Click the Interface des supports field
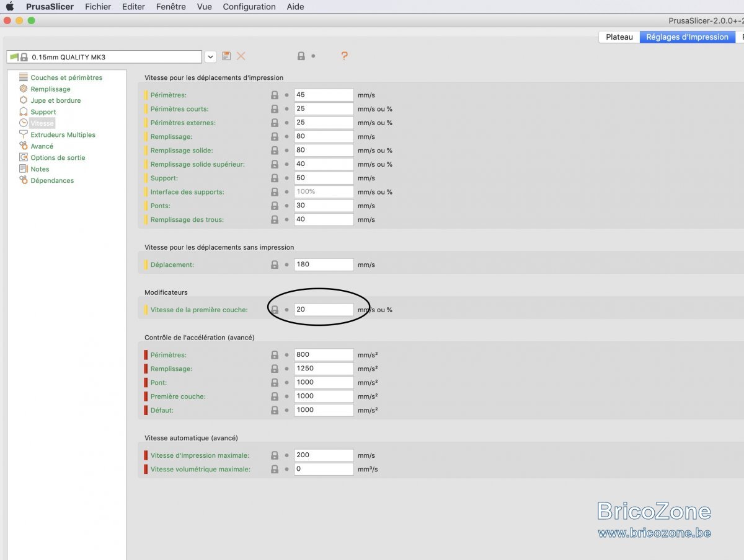The width and height of the screenshot is (744, 560). click(x=324, y=191)
